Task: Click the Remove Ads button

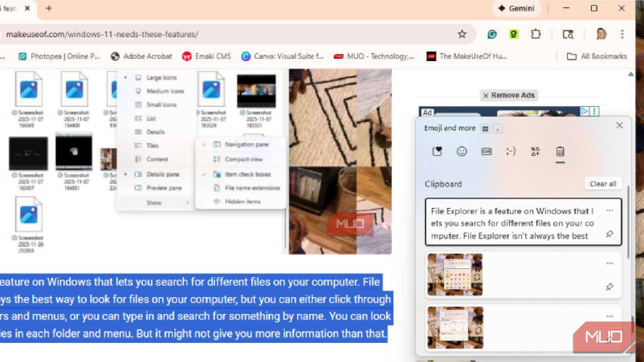Action: point(509,95)
